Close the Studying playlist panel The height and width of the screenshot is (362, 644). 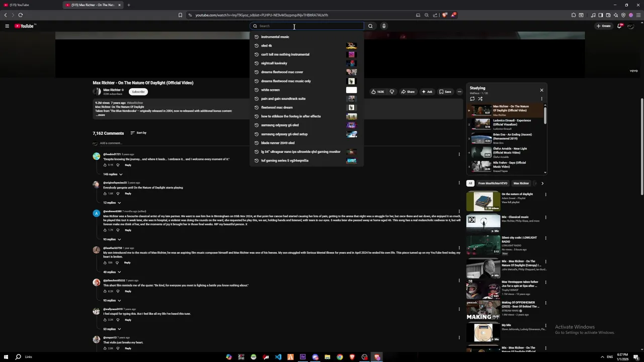pos(542,90)
